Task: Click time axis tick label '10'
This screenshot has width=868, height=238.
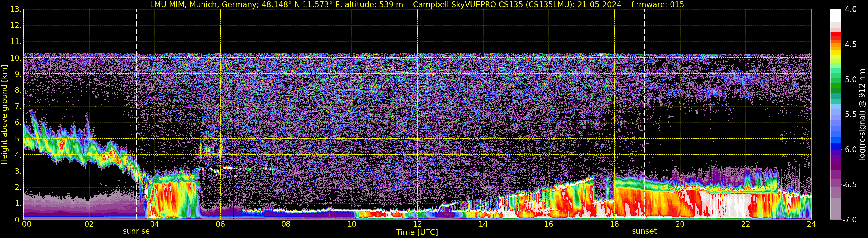Action: click(352, 224)
